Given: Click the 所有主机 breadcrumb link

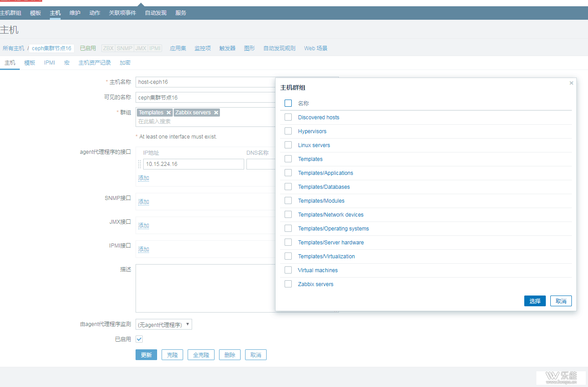Looking at the screenshot, I should click(13, 48).
